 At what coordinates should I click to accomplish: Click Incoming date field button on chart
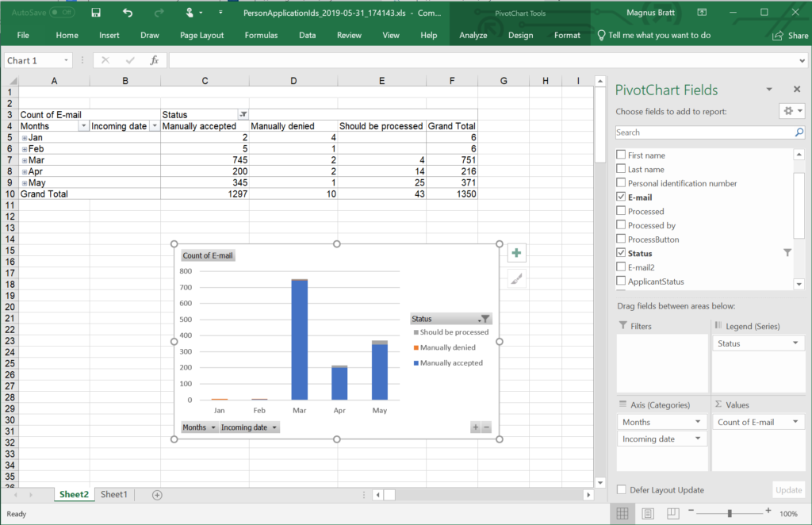pyautogui.click(x=249, y=427)
